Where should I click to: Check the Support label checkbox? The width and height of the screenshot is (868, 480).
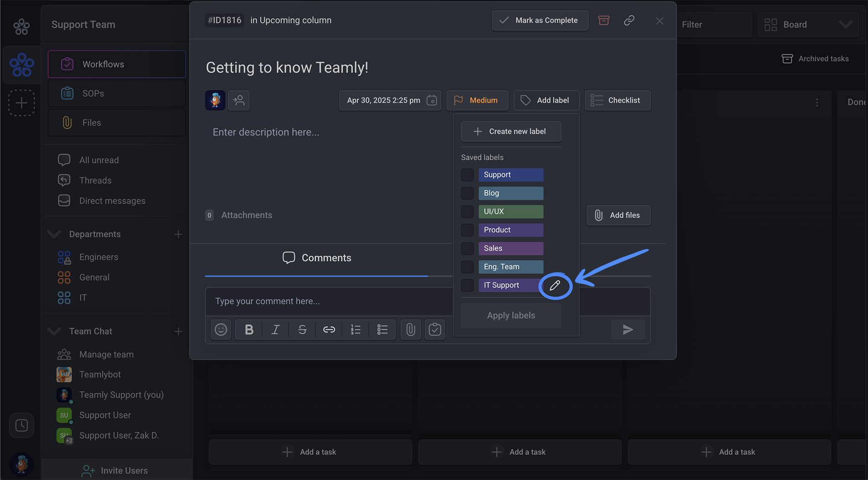pos(467,175)
